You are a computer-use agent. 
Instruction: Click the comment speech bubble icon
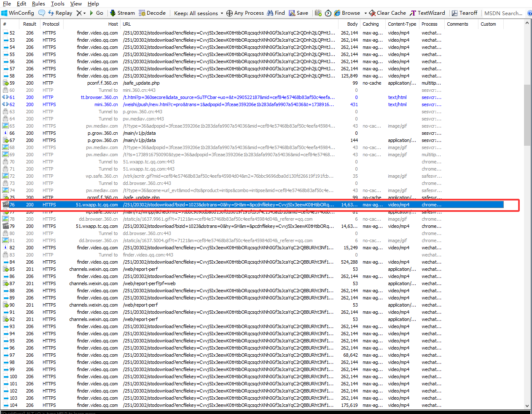[x=42, y=13]
